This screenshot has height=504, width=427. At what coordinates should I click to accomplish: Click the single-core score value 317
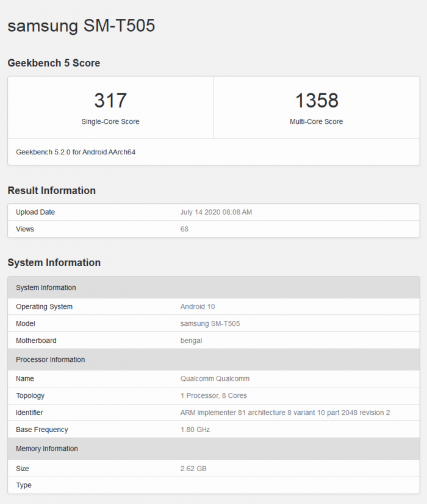110,100
